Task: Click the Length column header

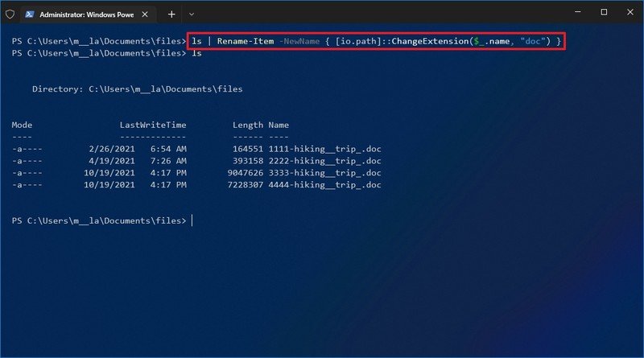Action: coord(248,125)
